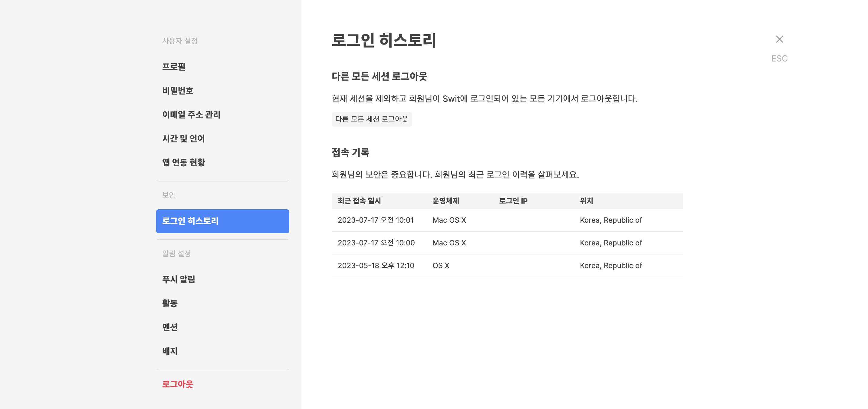Open 이메일 주소 관리 page
The image size is (868, 409).
pos(191,115)
